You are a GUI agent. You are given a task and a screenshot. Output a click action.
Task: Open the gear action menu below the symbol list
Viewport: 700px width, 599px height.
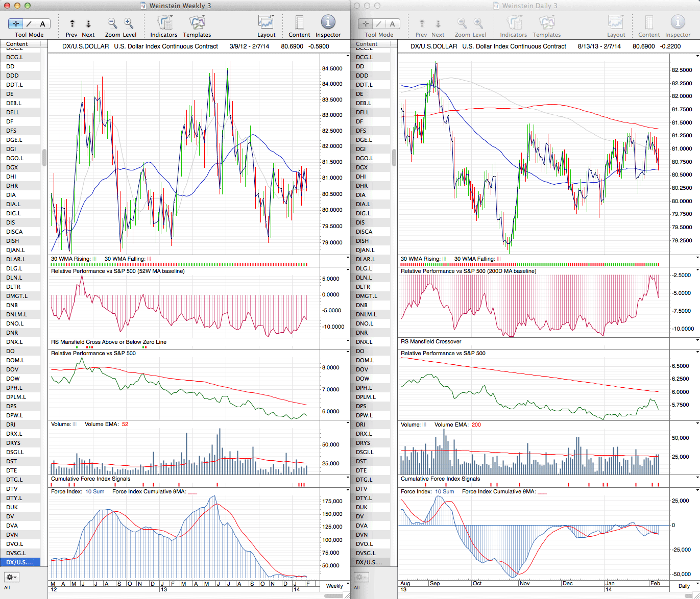[x=11, y=577]
